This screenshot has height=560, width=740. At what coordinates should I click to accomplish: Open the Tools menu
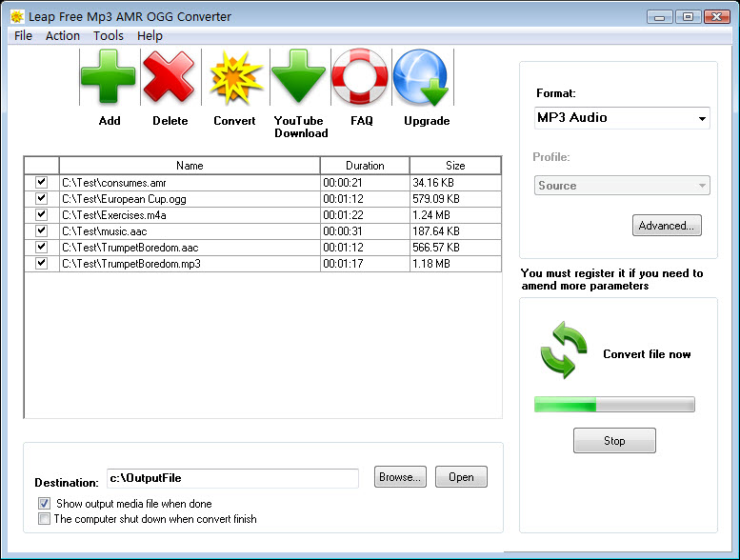(108, 36)
